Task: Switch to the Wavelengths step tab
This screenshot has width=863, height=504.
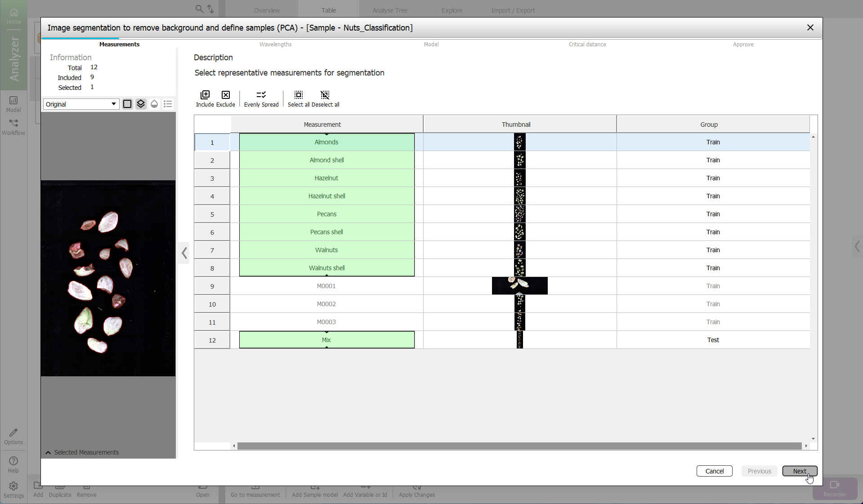Action: (x=275, y=44)
